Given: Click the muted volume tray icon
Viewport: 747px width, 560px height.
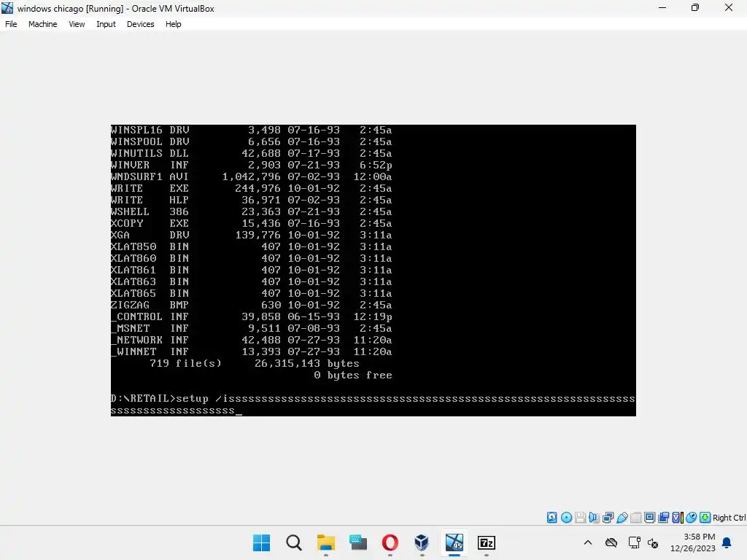Looking at the screenshot, I should coord(653,542).
